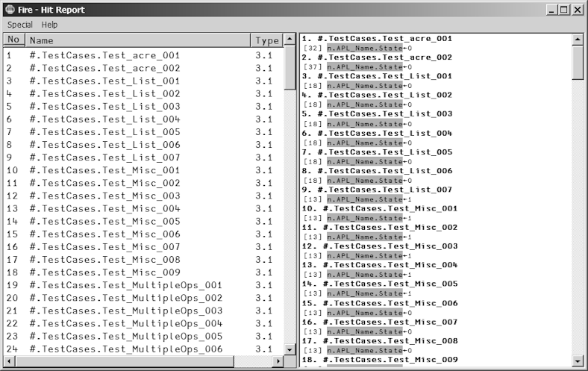
Task: Select row 6 Test_List_004 in list
Action: 143,119
